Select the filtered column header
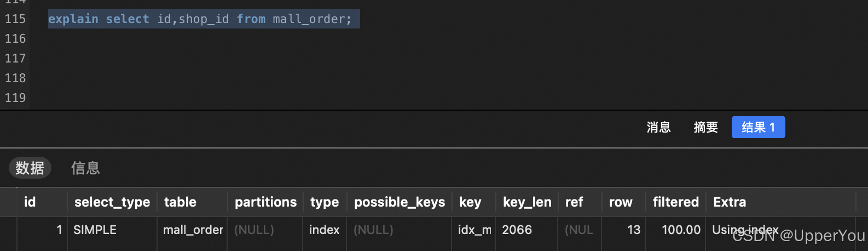Screen dimensions: 868x251 tap(676, 202)
